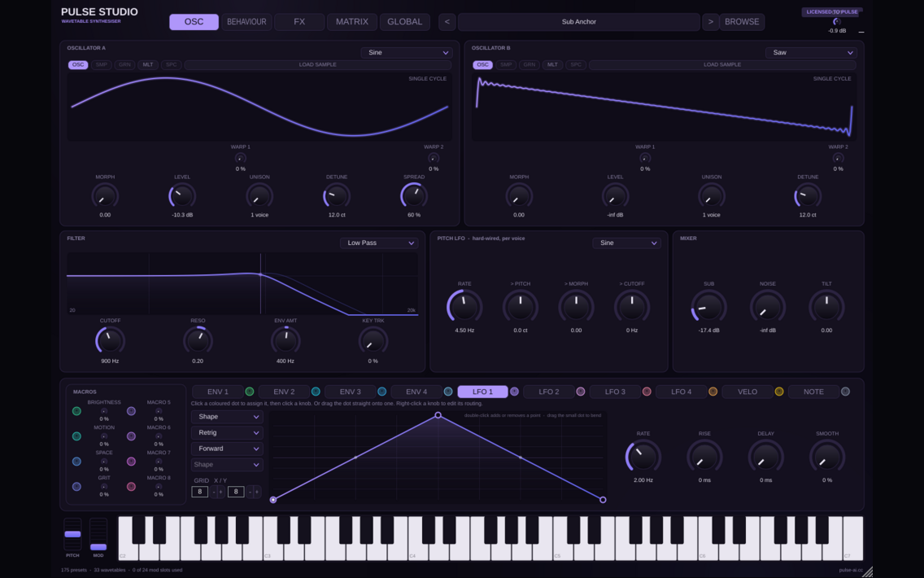The image size is (924, 578).
Task: Click the grey NOTE assign dot
Action: click(x=845, y=392)
